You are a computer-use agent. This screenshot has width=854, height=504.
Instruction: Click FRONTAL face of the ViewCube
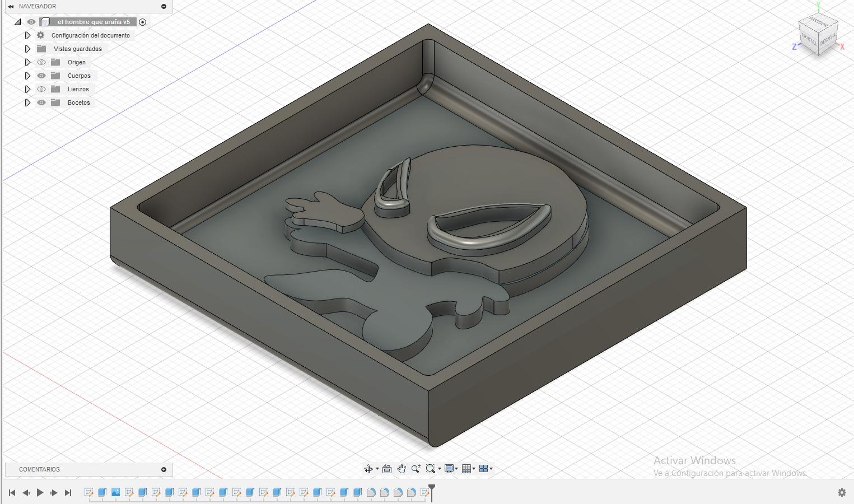(809, 39)
